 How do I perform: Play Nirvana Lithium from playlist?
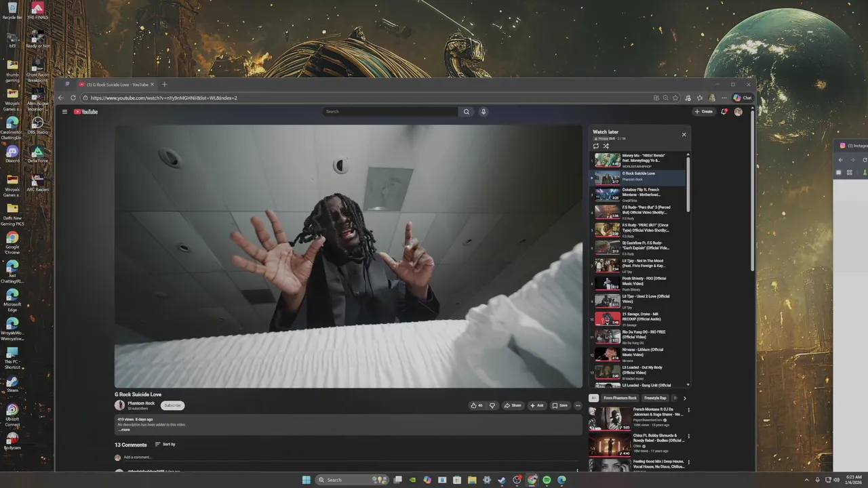click(639, 354)
